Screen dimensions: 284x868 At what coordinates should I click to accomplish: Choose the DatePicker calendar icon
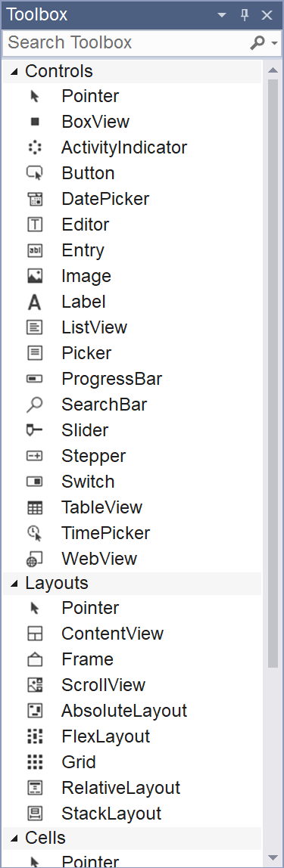pyautogui.click(x=34, y=199)
